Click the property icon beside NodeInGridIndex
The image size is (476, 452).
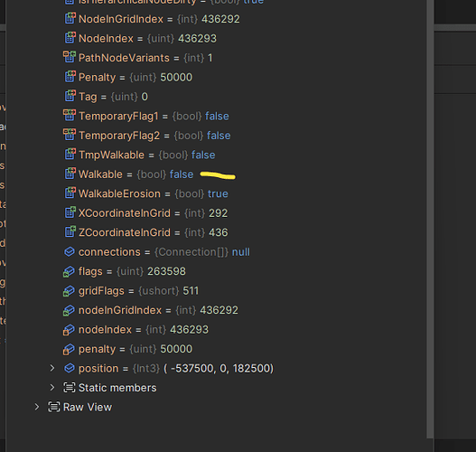pos(70,19)
